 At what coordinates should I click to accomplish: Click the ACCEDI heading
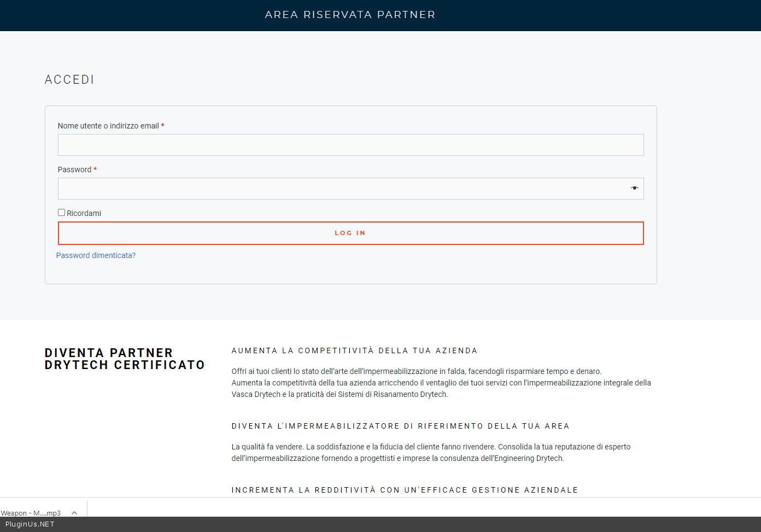69,80
